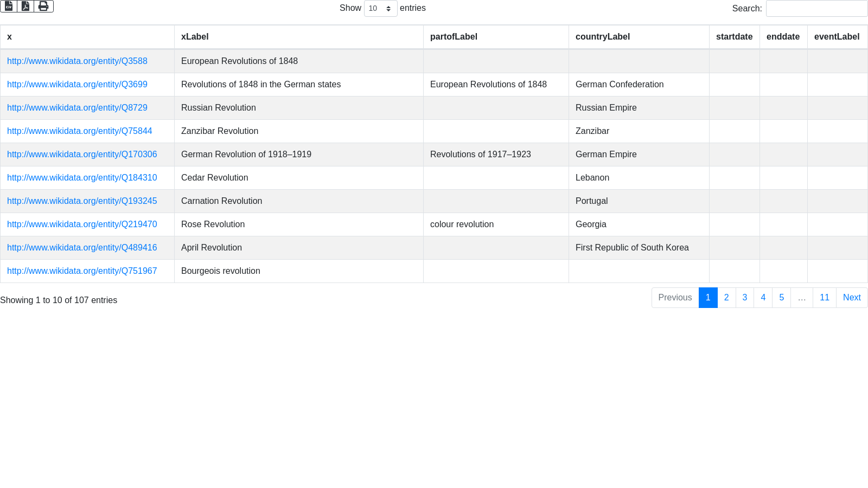868x488 pixels.
Task: Export the table as CSV
Action: pyautogui.click(x=9, y=6)
